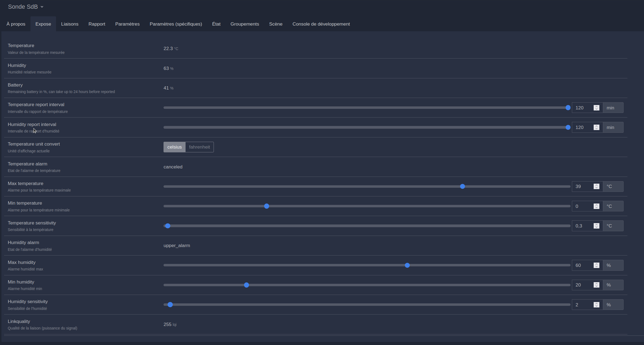Decrease Humidity report interval with down arrow
The width and height of the screenshot is (644, 345).
pyautogui.click(x=596, y=129)
